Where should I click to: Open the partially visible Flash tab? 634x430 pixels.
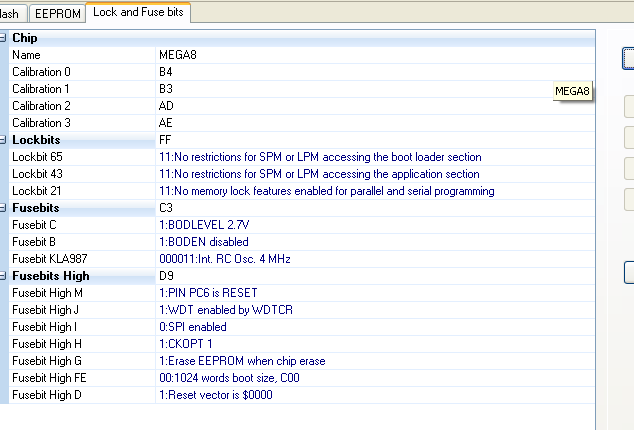pos(9,13)
